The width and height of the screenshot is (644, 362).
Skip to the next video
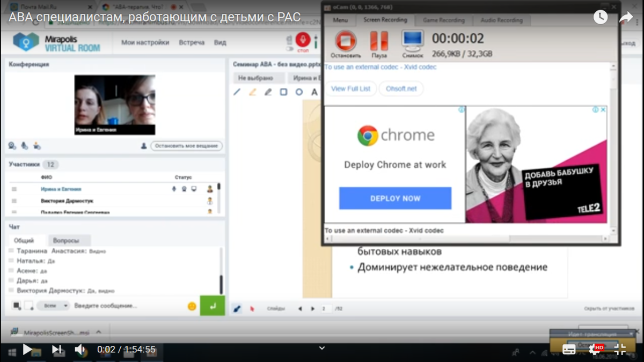(x=56, y=350)
